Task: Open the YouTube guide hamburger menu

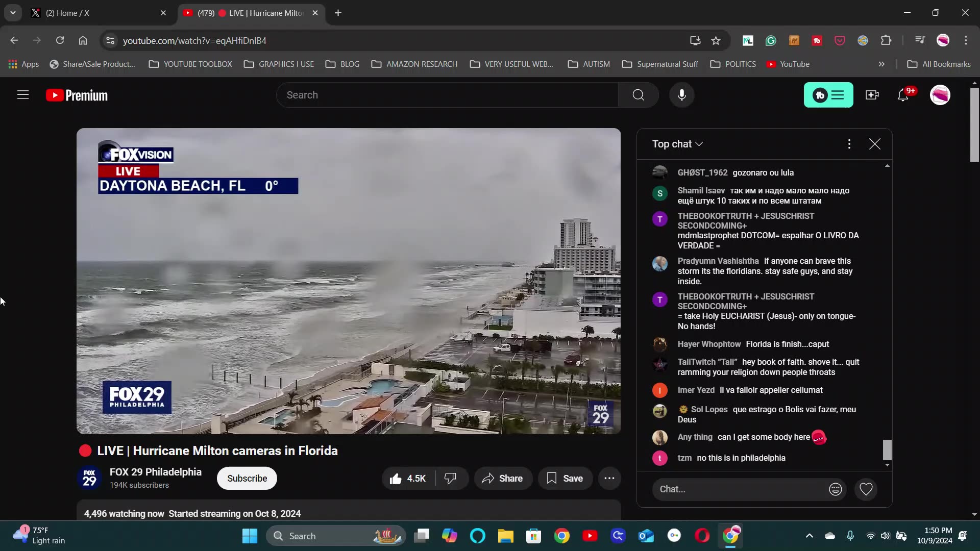Action: [22, 95]
